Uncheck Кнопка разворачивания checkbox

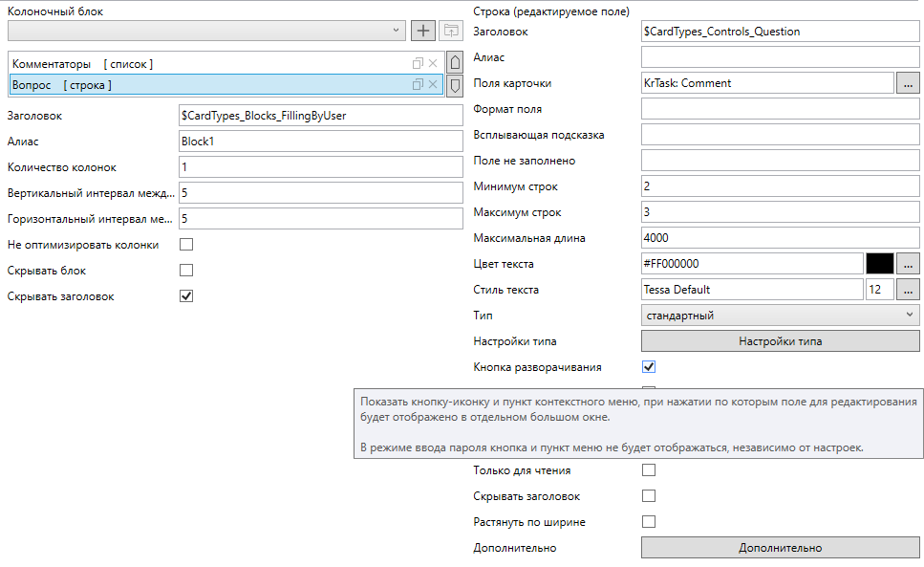click(x=649, y=367)
